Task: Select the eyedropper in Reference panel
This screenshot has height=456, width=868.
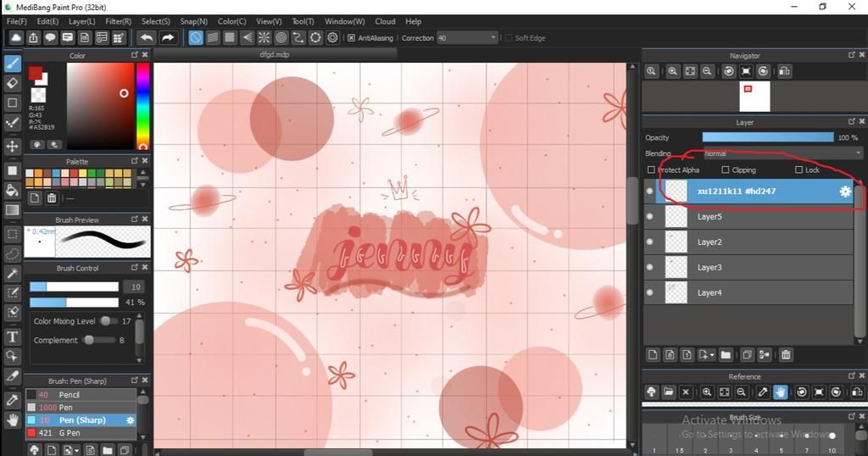Action: tap(763, 392)
